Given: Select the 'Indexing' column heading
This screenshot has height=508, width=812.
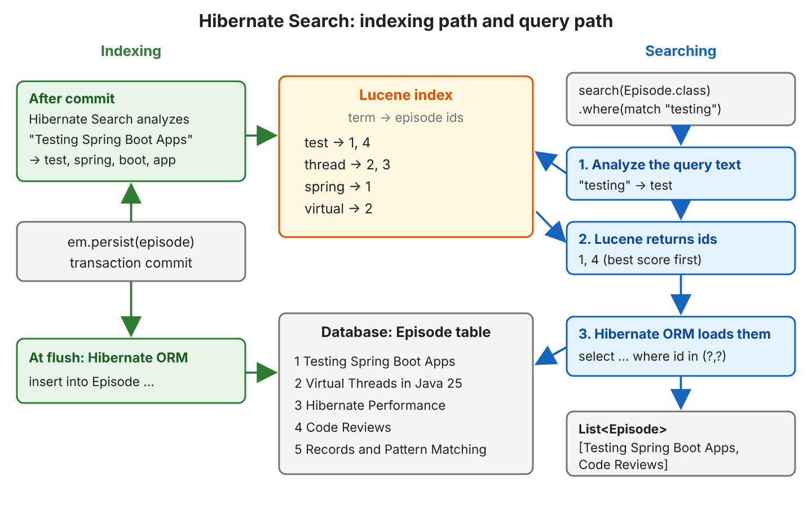Looking at the screenshot, I should [131, 51].
